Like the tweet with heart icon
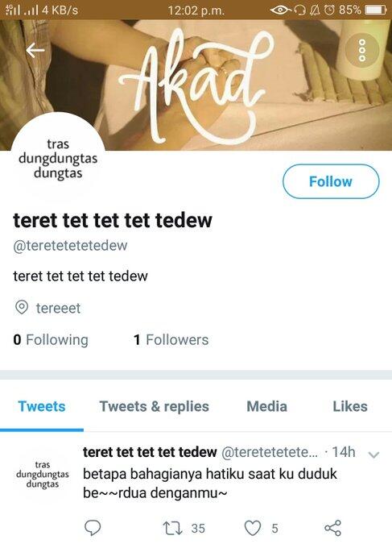This screenshot has width=392, height=548. [x=253, y=528]
